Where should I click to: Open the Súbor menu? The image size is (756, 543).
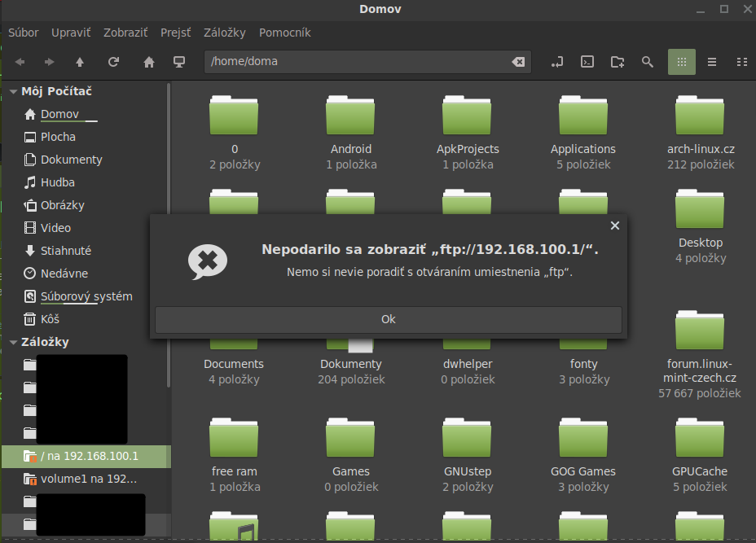click(x=24, y=33)
